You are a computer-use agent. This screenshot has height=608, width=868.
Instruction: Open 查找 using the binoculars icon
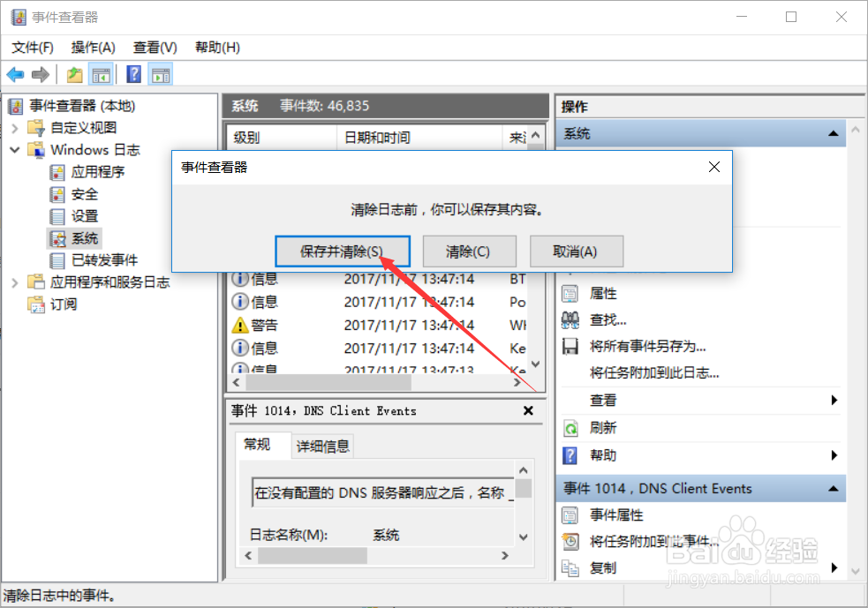pos(569,320)
